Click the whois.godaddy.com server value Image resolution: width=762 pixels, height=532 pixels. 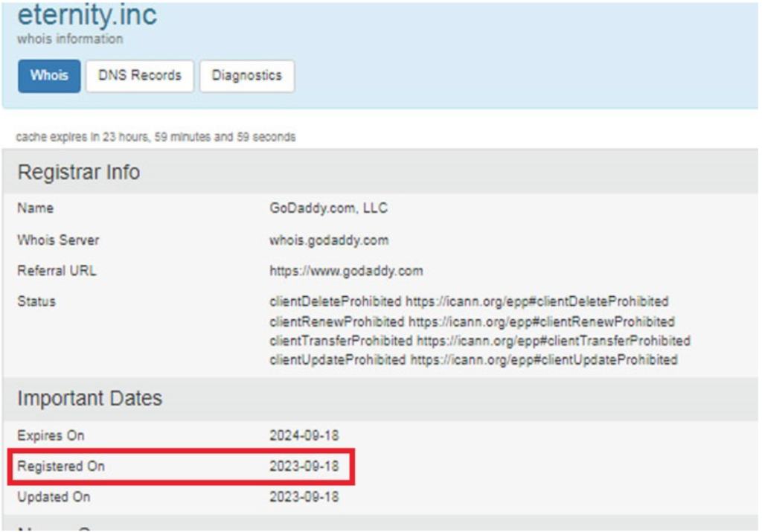pyautogui.click(x=328, y=240)
